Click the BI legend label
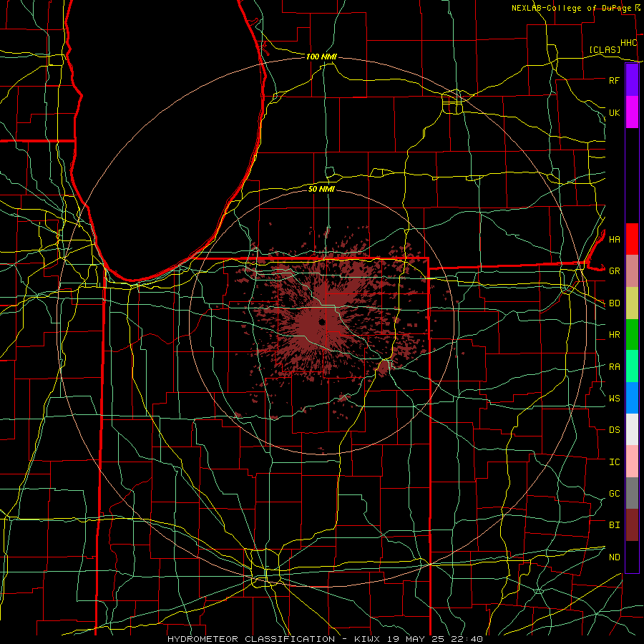 [x=615, y=525]
